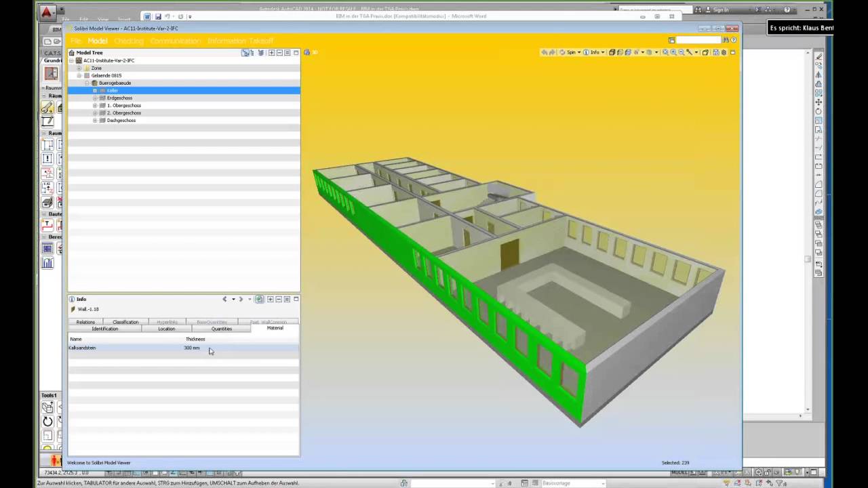Maximize the 3D view panel

(x=732, y=52)
